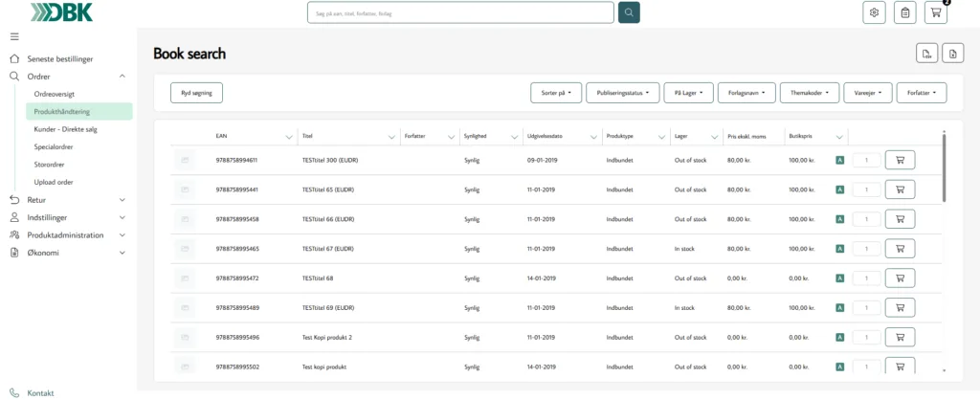Expand Produktadministration section chevron
Image resolution: width=980 pixels, height=400 pixels.
[122, 235]
